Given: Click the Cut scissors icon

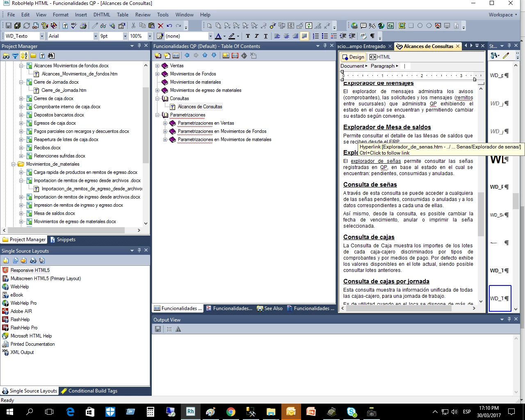Looking at the screenshot, I should pyautogui.click(x=133, y=25).
